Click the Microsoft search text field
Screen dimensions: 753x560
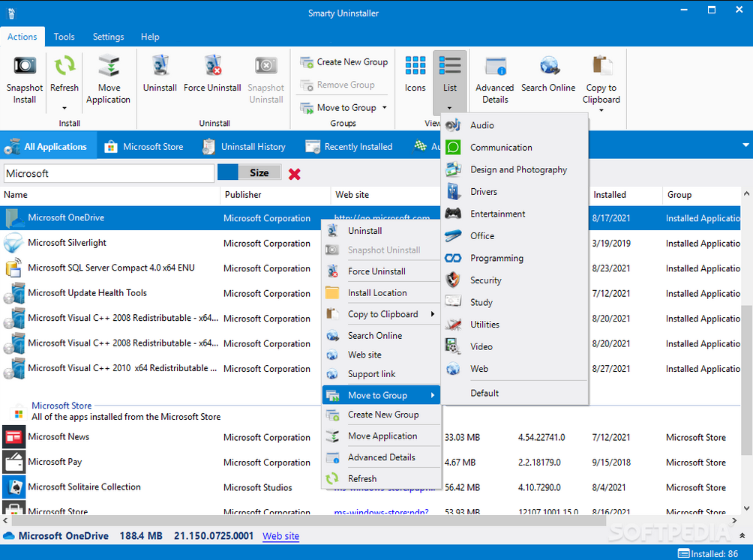[x=109, y=174]
